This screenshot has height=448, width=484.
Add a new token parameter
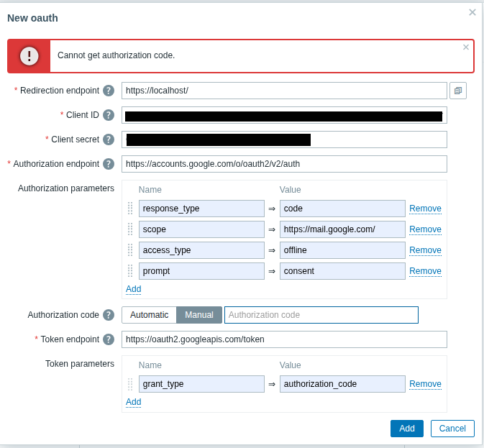point(133,402)
